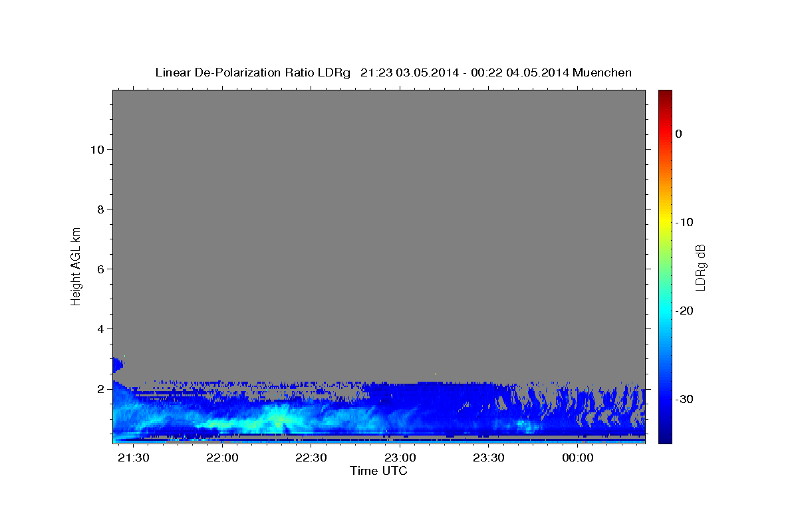Click the 23:00 time tick label
This screenshot has height=532, width=798.
click(400, 458)
